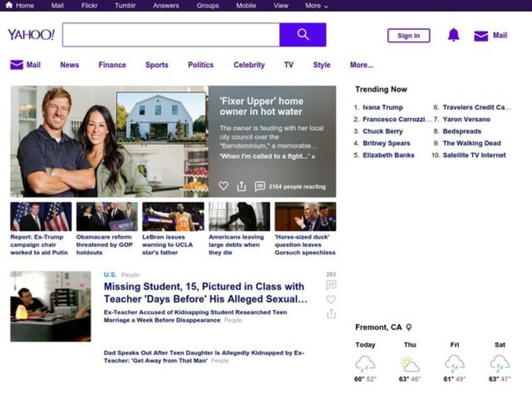Open Mail envelope icon in header
This screenshot has height=399, width=532.
tap(481, 36)
